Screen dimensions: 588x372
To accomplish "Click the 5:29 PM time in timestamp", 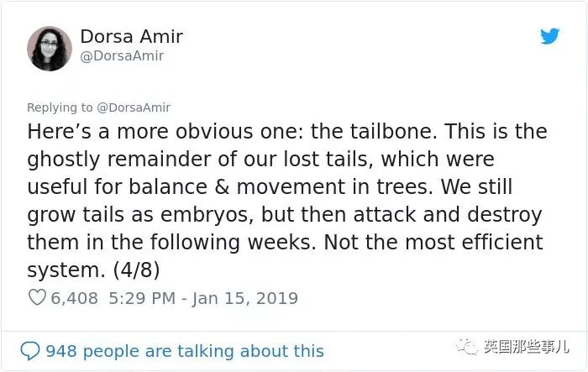I will pyautogui.click(x=142, y=298).
